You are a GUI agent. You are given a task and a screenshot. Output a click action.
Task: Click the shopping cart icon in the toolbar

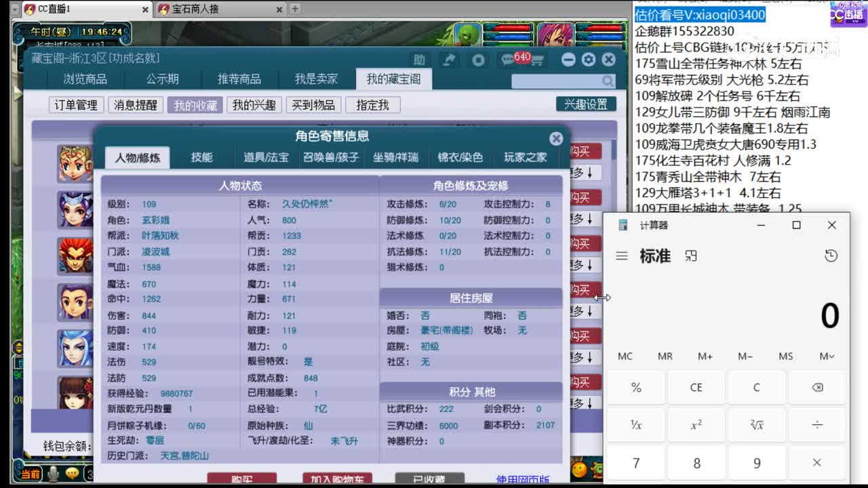538,60
